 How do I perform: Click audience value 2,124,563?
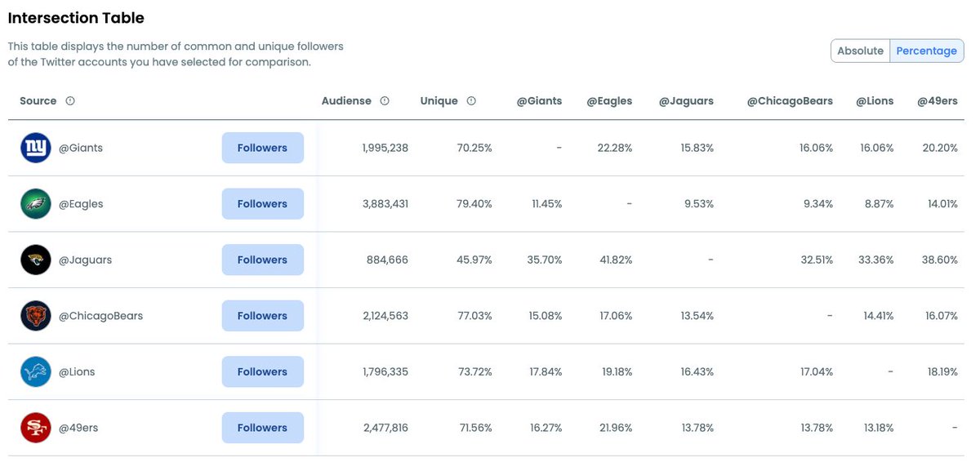tap(385, 316)
